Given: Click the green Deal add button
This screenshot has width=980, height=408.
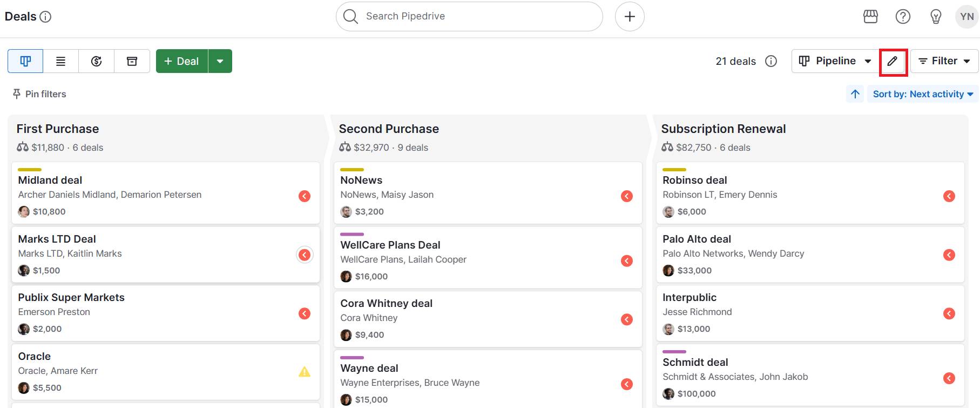Looking at the screenshot, I should click(182, 61).
